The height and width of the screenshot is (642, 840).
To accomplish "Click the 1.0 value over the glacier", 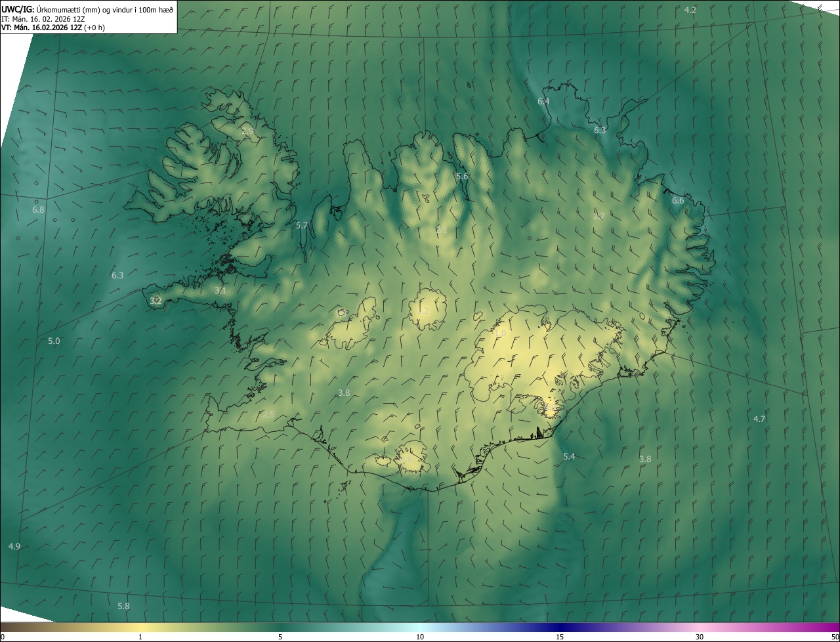I will pos(501,333).
